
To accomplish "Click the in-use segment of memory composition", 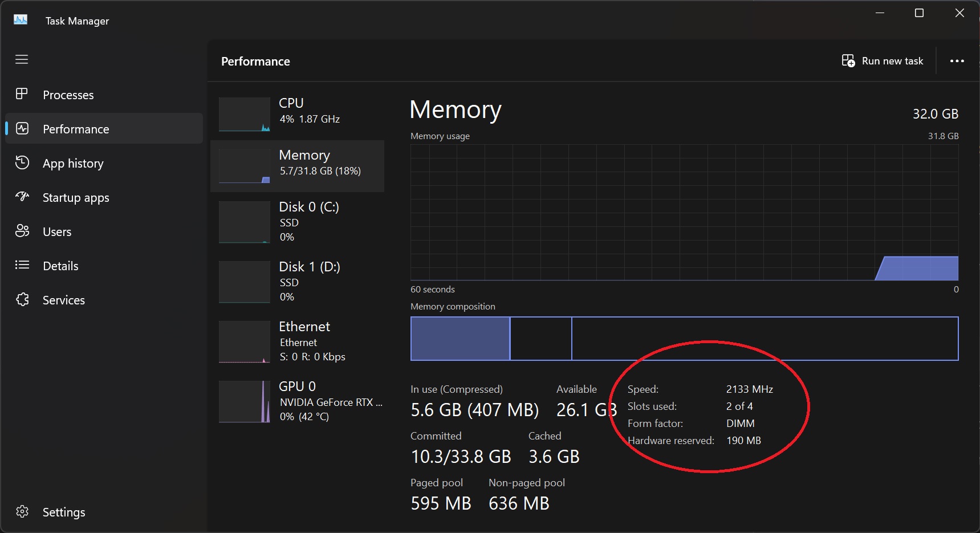I will [x=460, y=339].
